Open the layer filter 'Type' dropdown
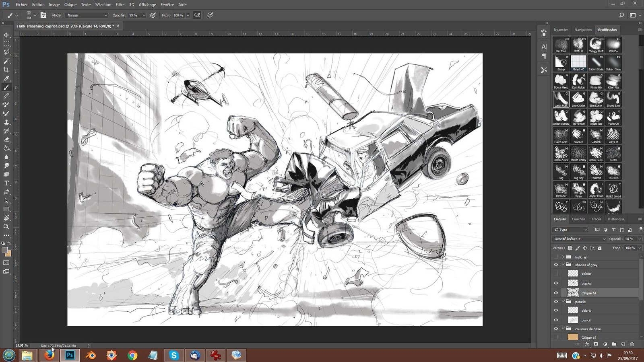The image size is (644, 362). click(x=571, y=230)
